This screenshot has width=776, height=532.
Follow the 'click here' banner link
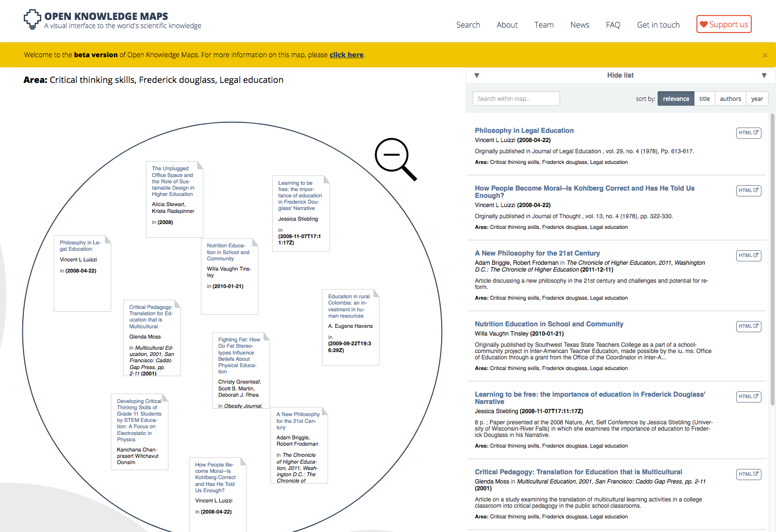click(x=347, y=55)
